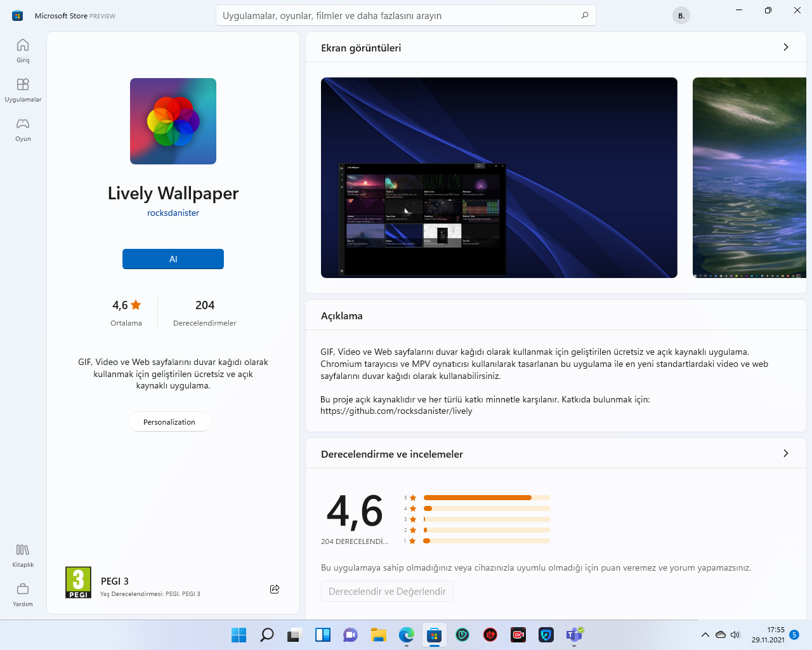Click the volume speaker tray icon
Viewport: 812px width, 650px height.
pyautogui.click(x=735, y=635)
